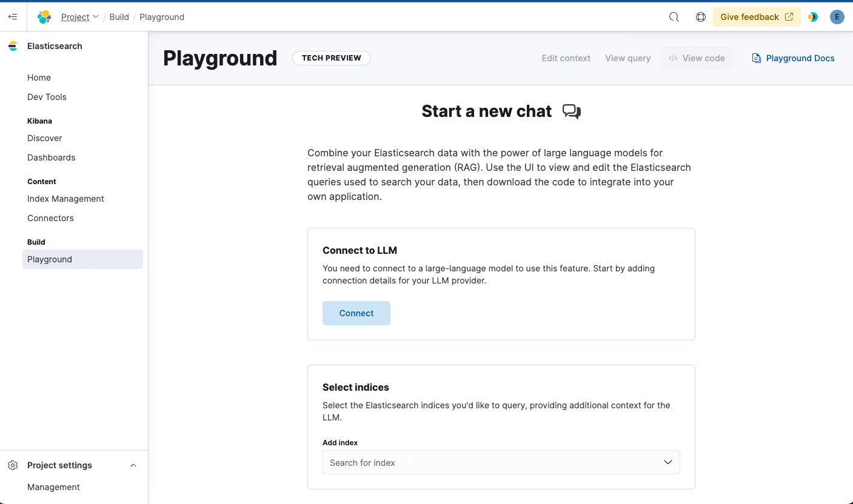The height and width of the screenshot is (504, 853).
Task: Open the search magnifier icon
Action: tap(674, 17)
